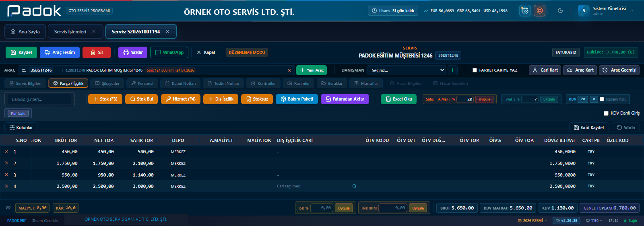Open the Şikayetler tab
The image size is (644, 226).
tap(107, 83)
